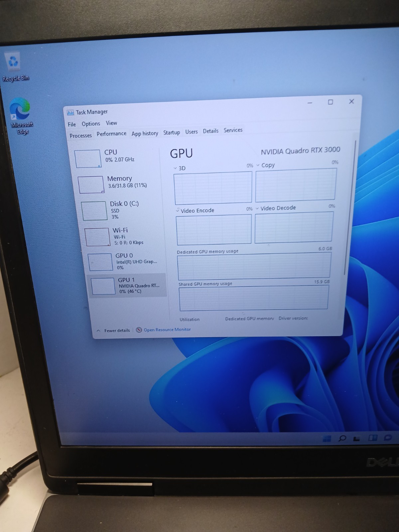Open the Options menu
This screenshot has width=399, height=532.
point(91,124)
